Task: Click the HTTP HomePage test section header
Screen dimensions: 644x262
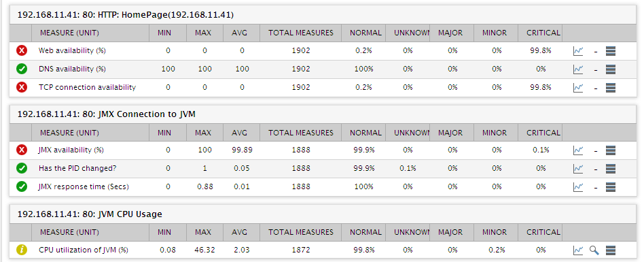Action: point(126,15)
